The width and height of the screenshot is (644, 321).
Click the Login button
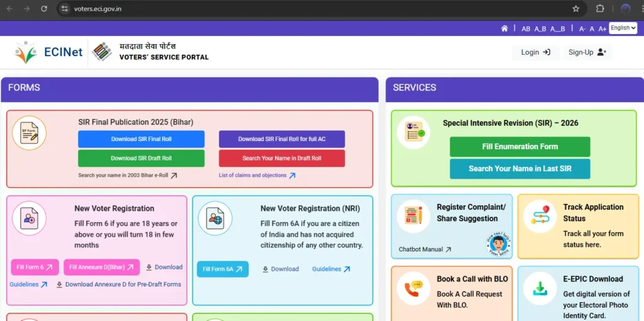pos(535,52)
